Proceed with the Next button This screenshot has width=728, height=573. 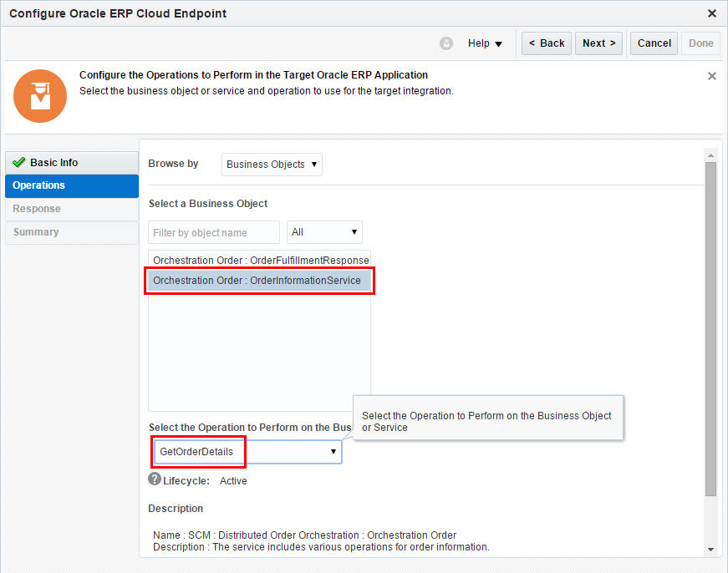tap(598, 43)
